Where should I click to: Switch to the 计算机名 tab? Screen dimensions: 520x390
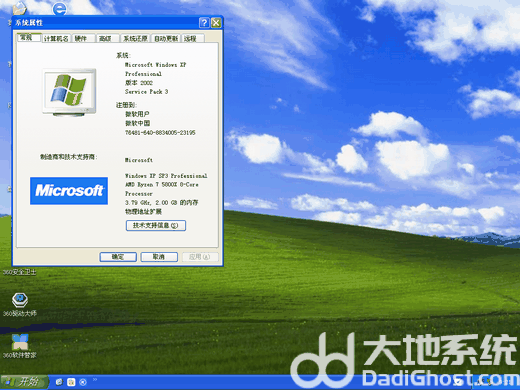point(56,39)
